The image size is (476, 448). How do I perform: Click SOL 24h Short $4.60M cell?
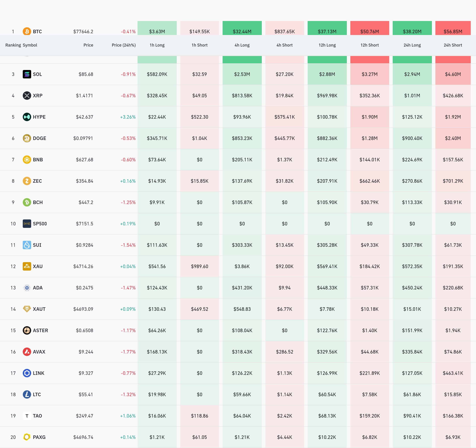click(453, 74)
